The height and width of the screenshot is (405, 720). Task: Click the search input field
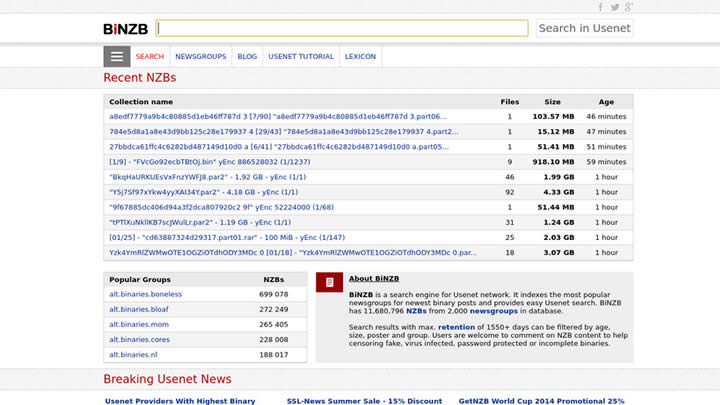pyautogui.click(x=342, y=28)
